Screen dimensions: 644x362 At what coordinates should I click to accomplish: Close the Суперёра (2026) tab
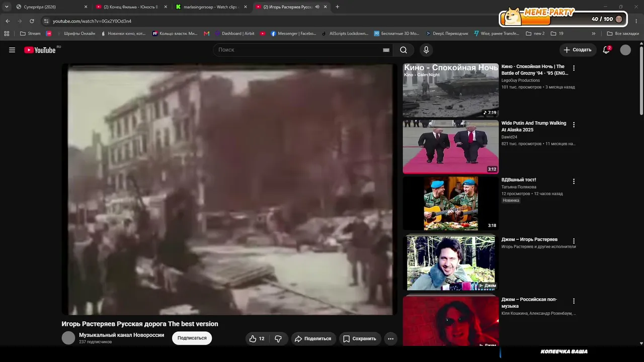click(86, 7)
